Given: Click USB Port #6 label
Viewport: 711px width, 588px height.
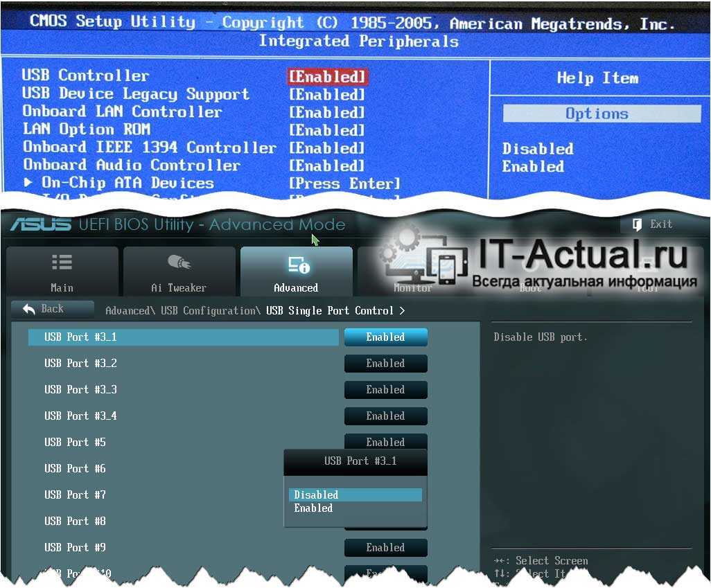Looking at the screenshot, I should point(76,468).
